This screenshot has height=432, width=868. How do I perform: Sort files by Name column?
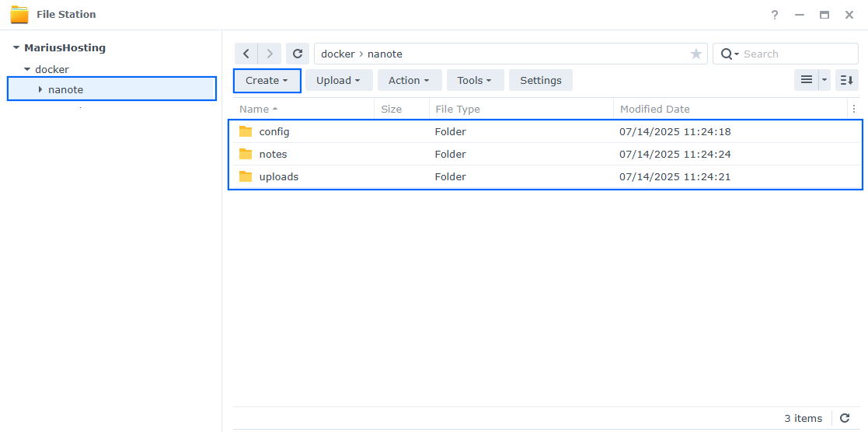click(303, 109)
